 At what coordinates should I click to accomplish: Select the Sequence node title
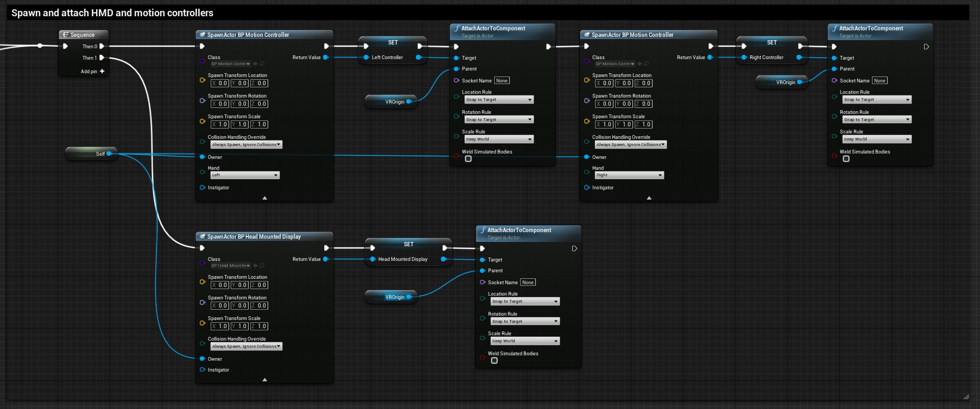[x=83, y=35]
